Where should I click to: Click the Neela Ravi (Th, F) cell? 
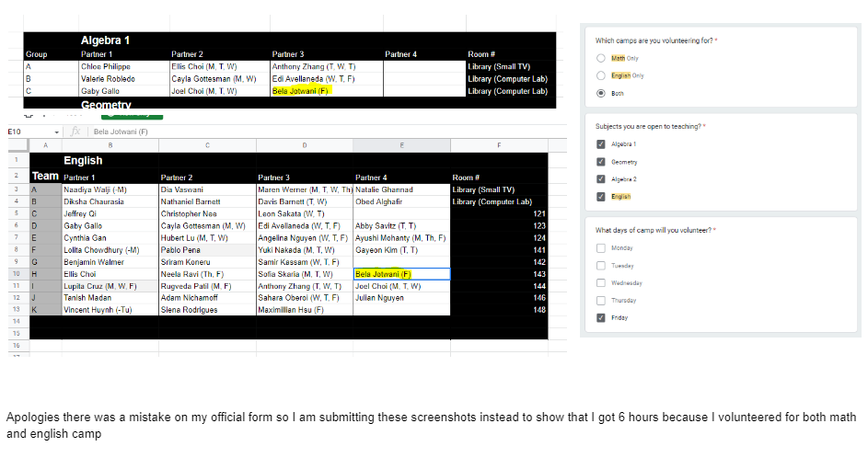pyautogui.click(x=208, y=274)
